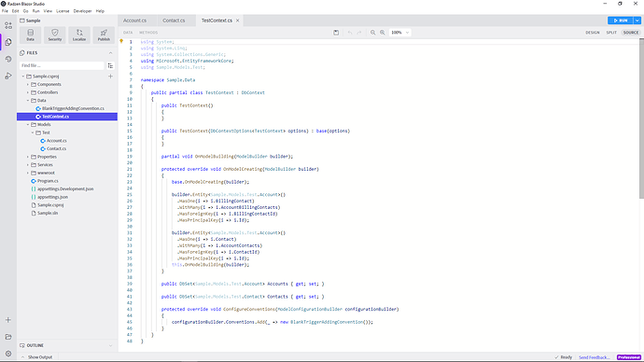Open the Data configuration tool
The image size is (644, 362).
[31, 35]
